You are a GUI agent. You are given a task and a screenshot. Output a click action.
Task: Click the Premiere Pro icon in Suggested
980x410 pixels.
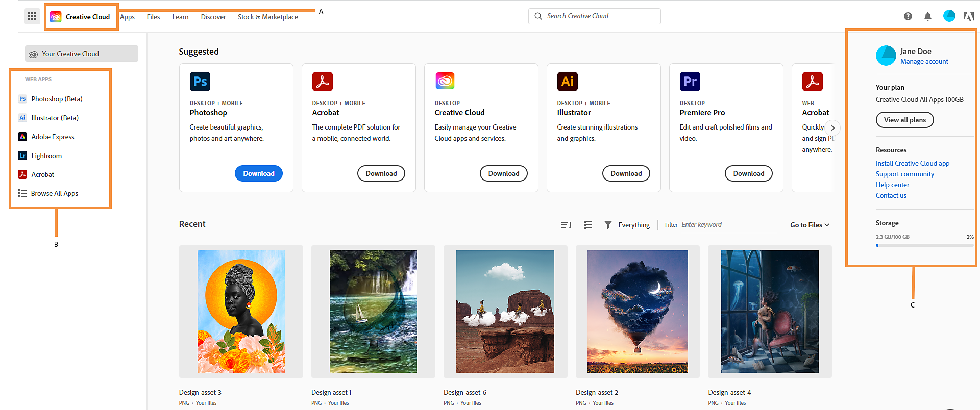tap(690, 82)
